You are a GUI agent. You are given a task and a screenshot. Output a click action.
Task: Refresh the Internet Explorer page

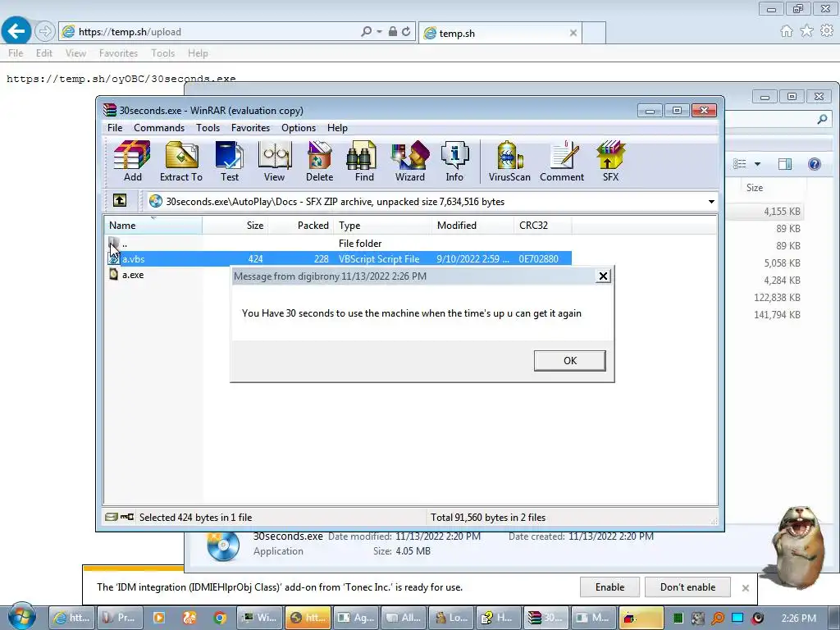coord(406,32)
